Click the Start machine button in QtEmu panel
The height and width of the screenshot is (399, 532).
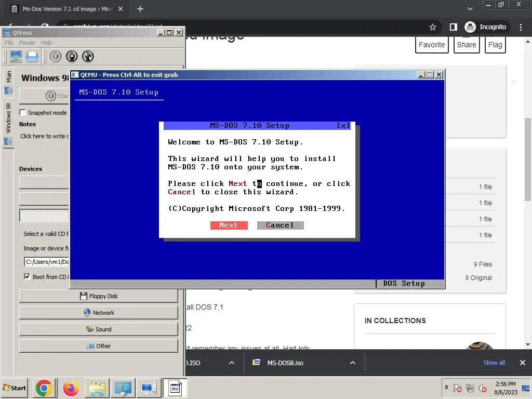point(44,96)
